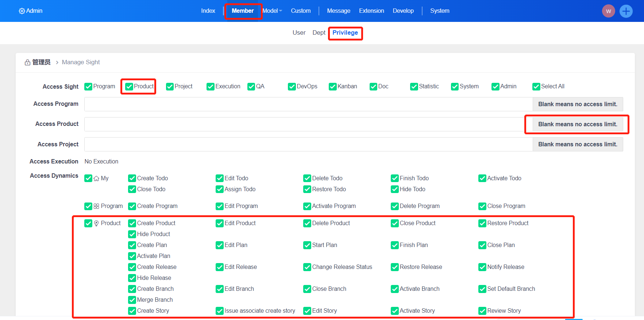Click the grid icon beside Program dynamics
Screen dimensions: 644x320
click(x=96, y=206)
